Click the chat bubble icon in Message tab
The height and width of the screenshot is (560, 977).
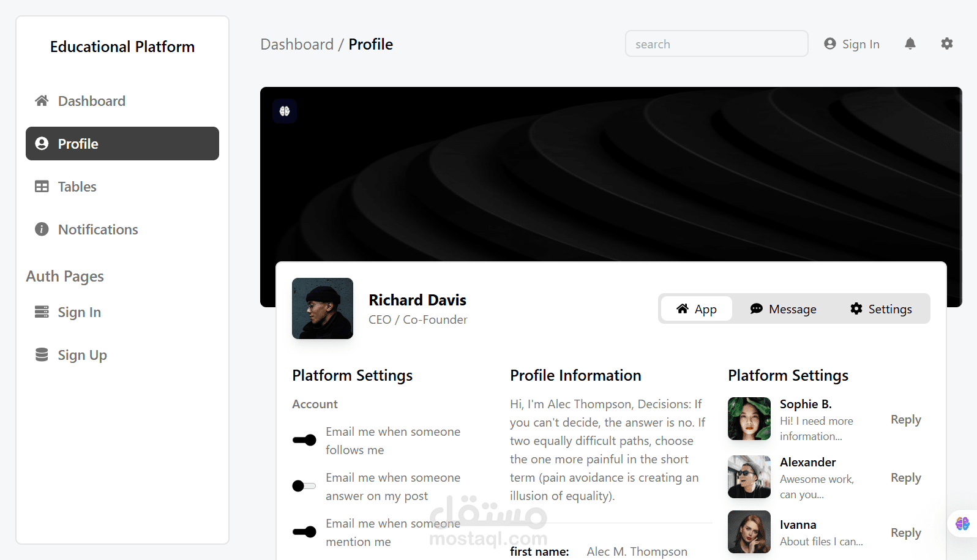(757, 308)
